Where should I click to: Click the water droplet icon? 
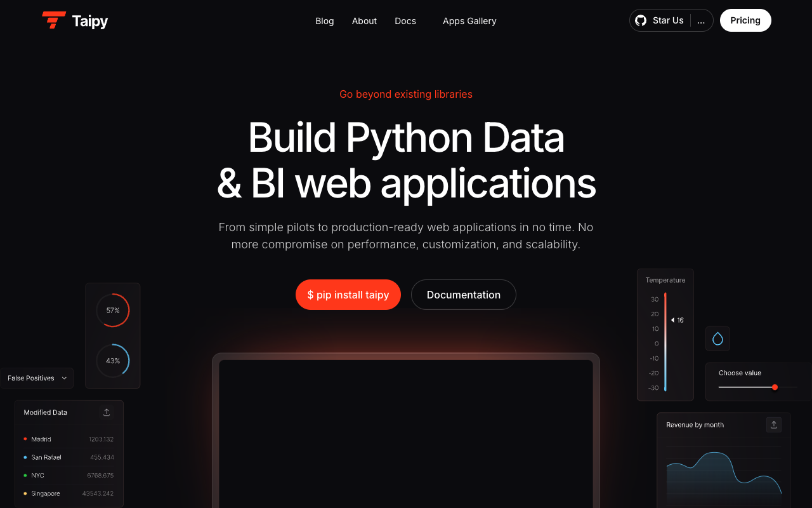point(717,338)
